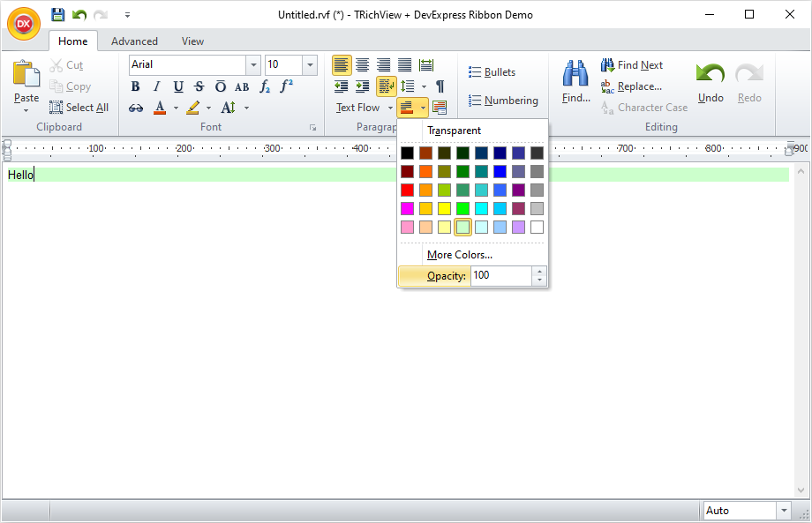Click Select All in Clipboard group
The height and width of the screenshot is (523, 812).
coord(79,108)
